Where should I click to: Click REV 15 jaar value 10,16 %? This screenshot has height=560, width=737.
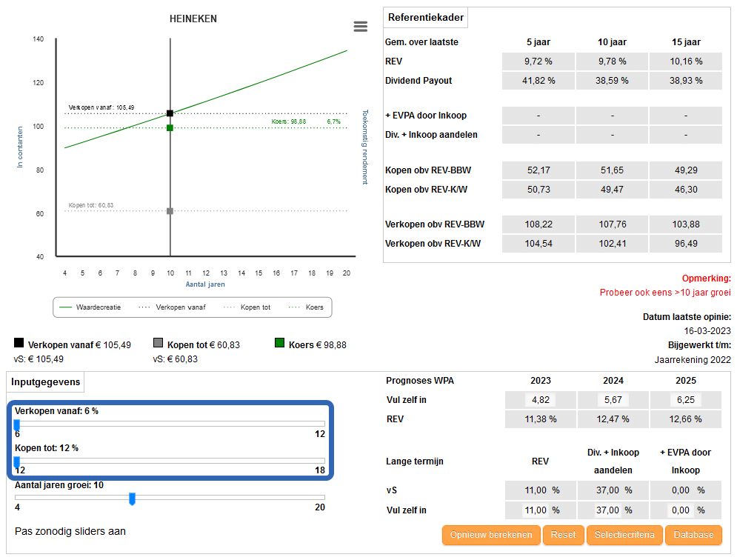(x=686, y=61)
